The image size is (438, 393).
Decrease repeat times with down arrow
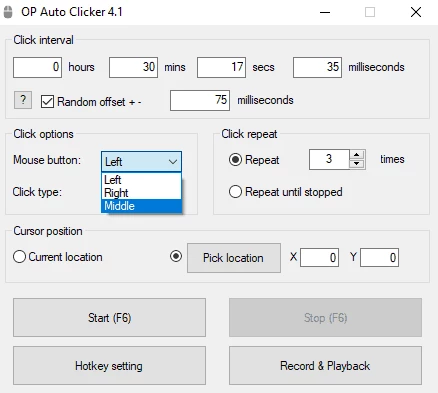(x=357, y=164)
